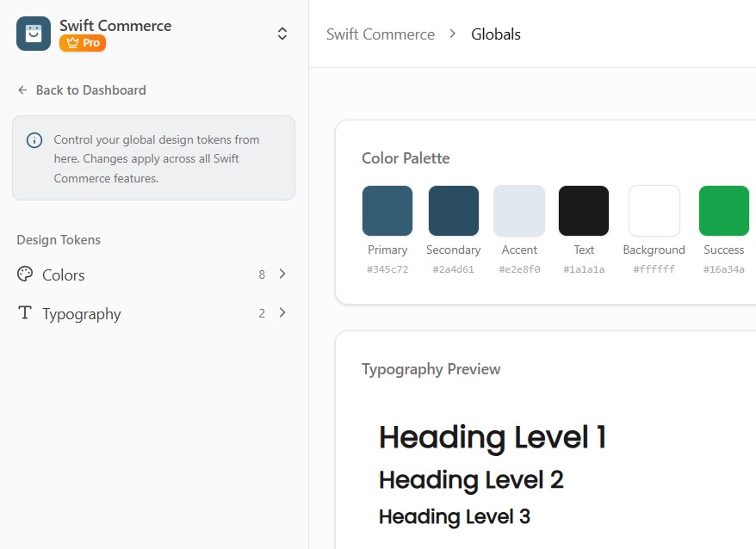Viewport: 756px width, 549px height.
Task: Click the Typography T icon
Action: coord(25,313)
